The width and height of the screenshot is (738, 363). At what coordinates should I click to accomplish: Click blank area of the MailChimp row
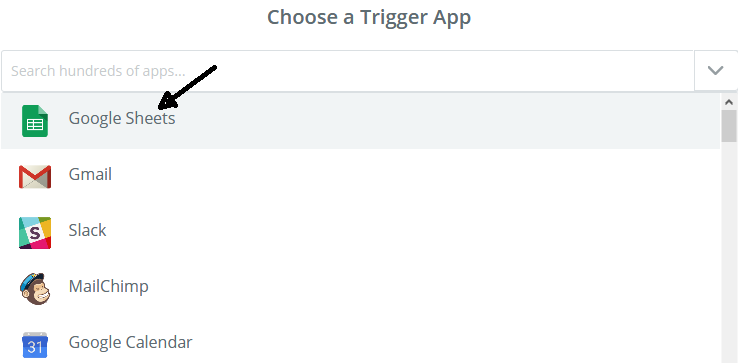tap(424, 289)
